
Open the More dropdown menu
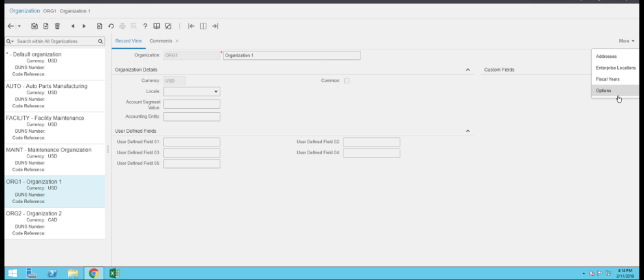click(626, 41)
